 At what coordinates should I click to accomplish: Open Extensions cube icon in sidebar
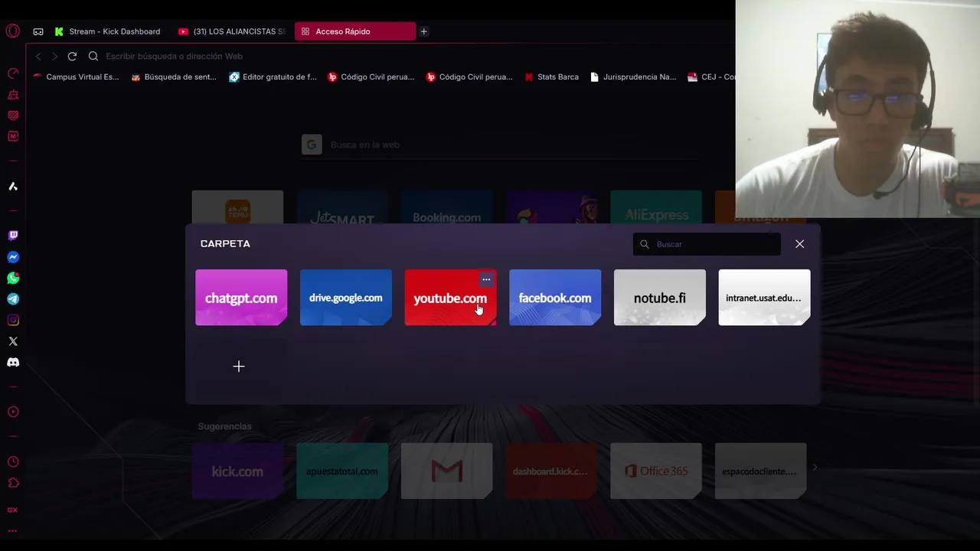pos(13,483)
